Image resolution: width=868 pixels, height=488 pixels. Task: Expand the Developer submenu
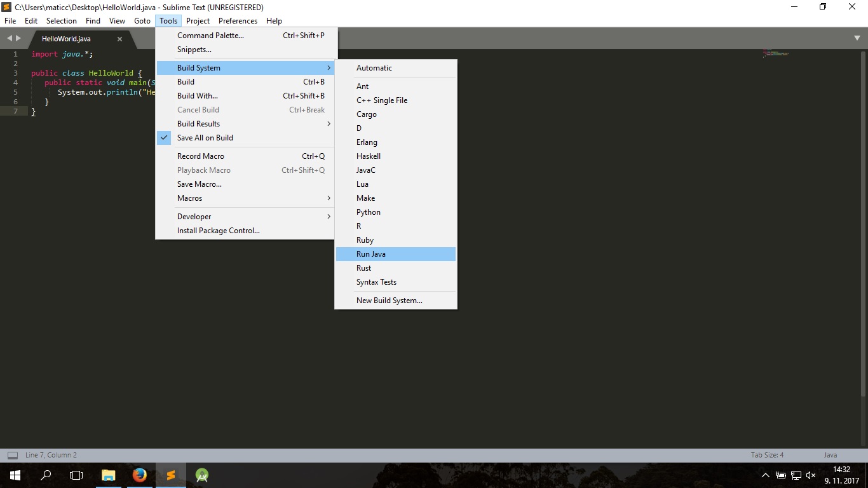coord(245,217)
